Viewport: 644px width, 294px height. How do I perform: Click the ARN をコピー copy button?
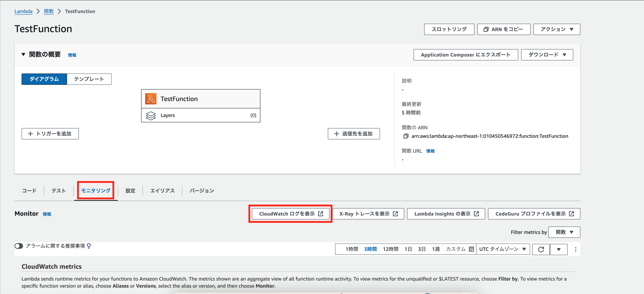[x=503, y=29]
